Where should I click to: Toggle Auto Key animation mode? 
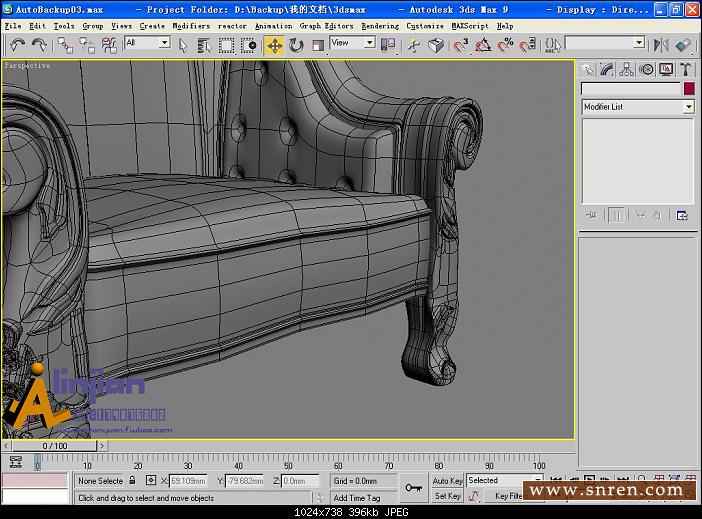tap(447, 481)
